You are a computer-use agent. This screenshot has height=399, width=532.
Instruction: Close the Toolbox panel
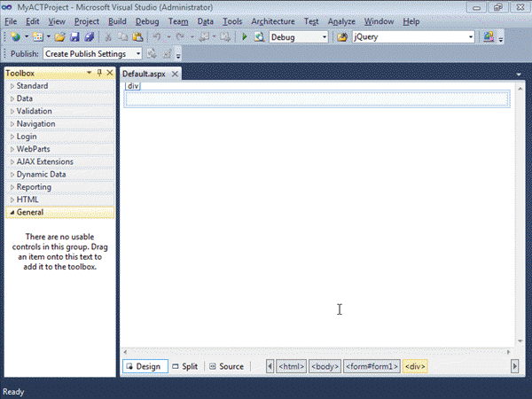click(x=110, y=73)
